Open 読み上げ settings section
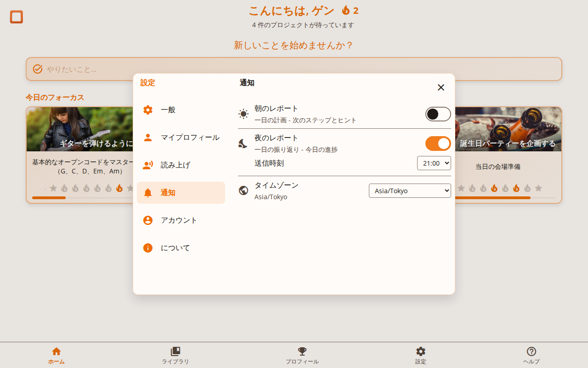The height and width of the screenshot is (368, 588). pyautogui.click(x=181, y=165)
